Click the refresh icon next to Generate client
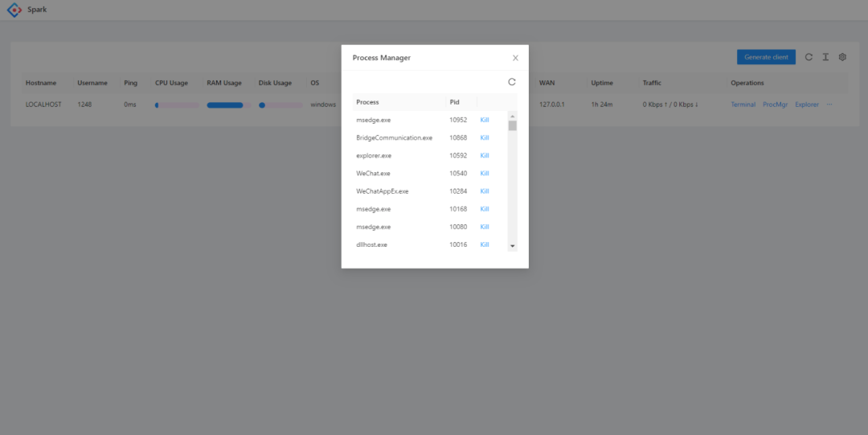868x435 pixels. coord(809,57)
